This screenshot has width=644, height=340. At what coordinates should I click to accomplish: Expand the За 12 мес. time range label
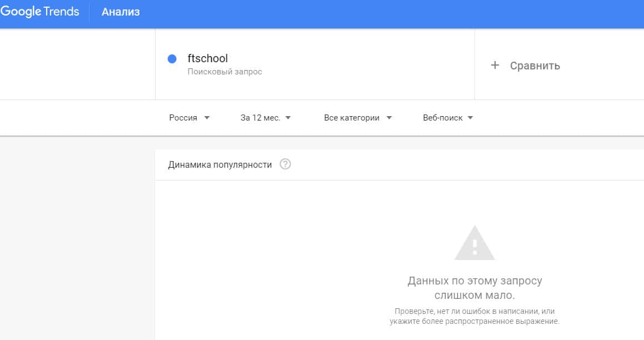coord(260,118)
